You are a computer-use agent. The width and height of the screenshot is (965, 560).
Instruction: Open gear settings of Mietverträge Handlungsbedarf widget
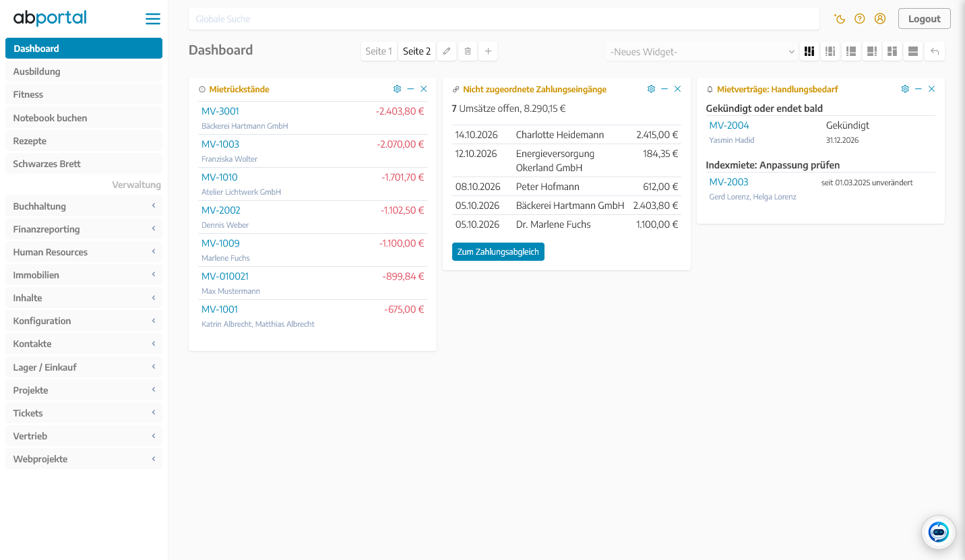905,89
